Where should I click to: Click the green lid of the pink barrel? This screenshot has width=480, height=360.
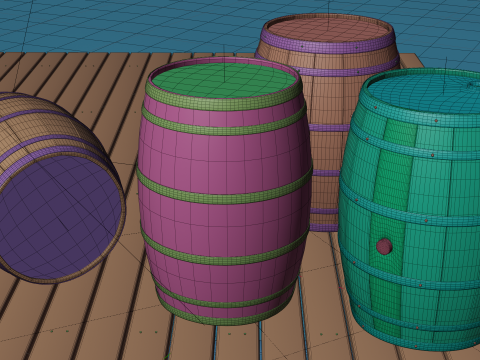(x=224, y=81)
